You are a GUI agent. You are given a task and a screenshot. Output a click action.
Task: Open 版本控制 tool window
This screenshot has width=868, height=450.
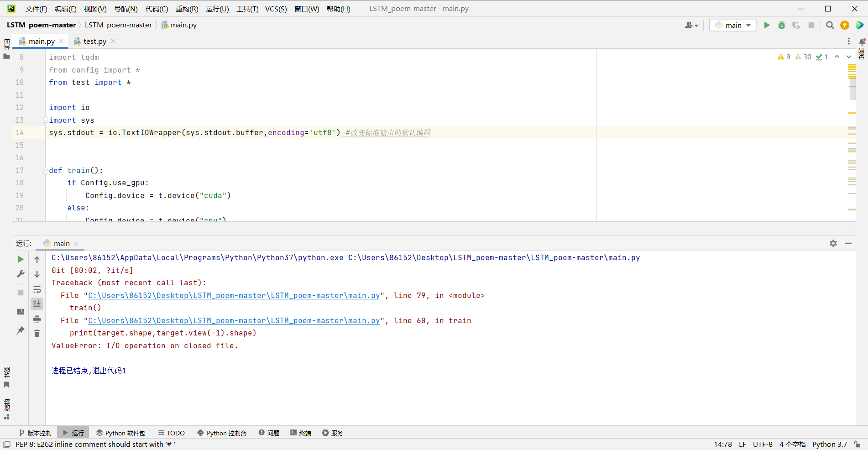click(x=35, y=433)
